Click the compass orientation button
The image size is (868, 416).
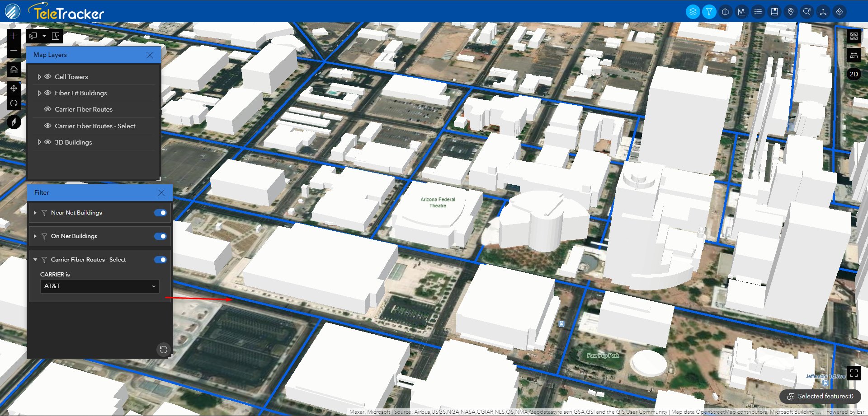(x=14, y=122)
